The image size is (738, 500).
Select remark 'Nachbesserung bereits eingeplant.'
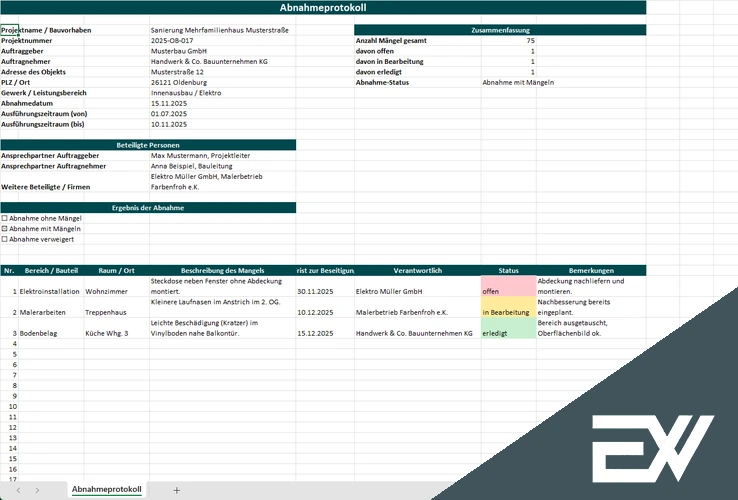click(591, 307)
